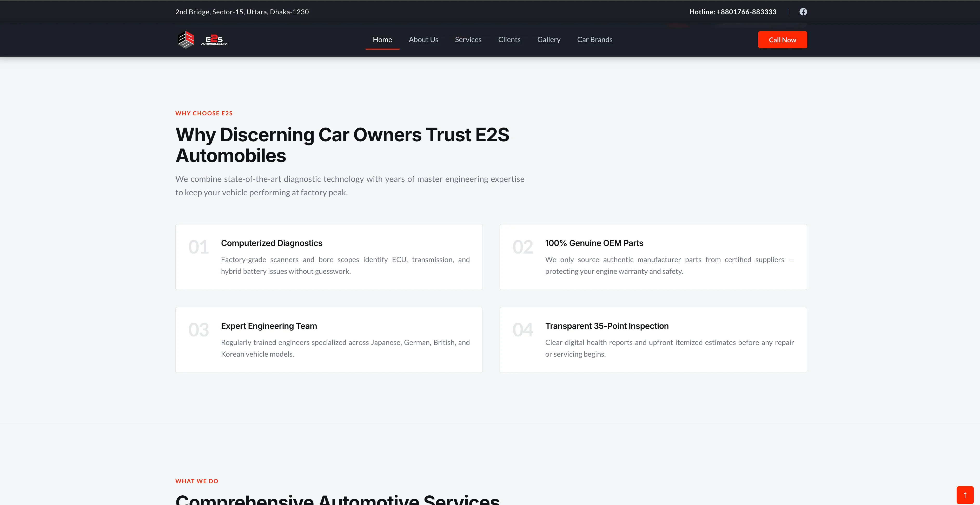Viewport: 980px width, 505px height.
Task: Click the red Call Now button
Action: point(782,40)
